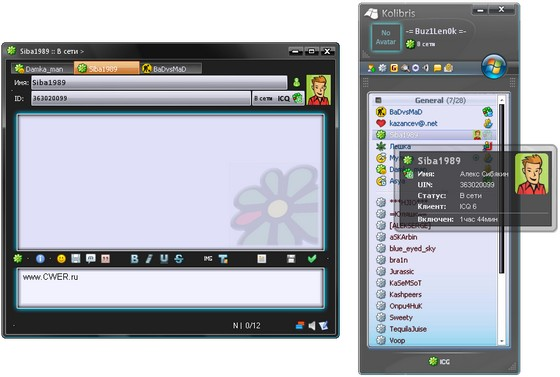Viewport: 560px width, 377px height.
Task: Open the text color/font tool icon
Action: (x=223, y=258)
